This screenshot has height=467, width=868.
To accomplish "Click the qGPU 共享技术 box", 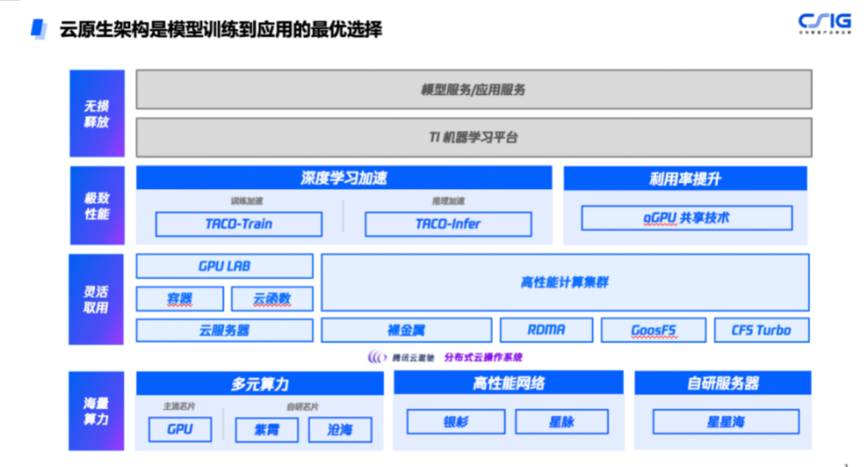I will (x=686, y=218).
